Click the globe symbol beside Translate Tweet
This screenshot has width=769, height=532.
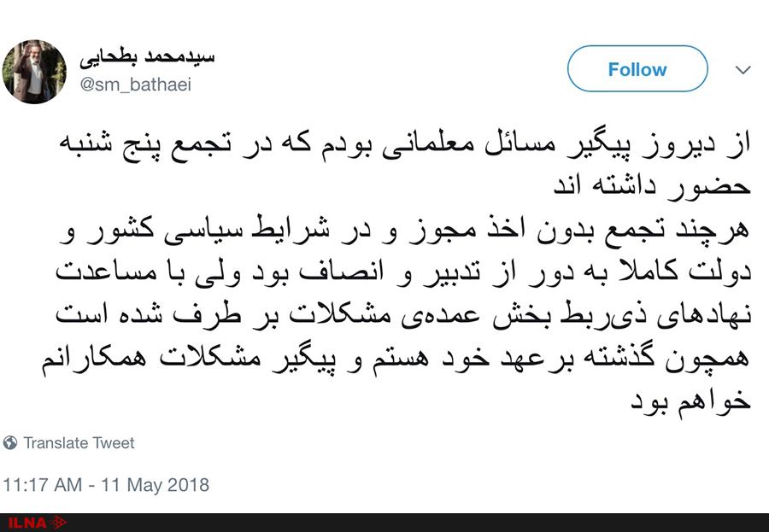point(10,443)
